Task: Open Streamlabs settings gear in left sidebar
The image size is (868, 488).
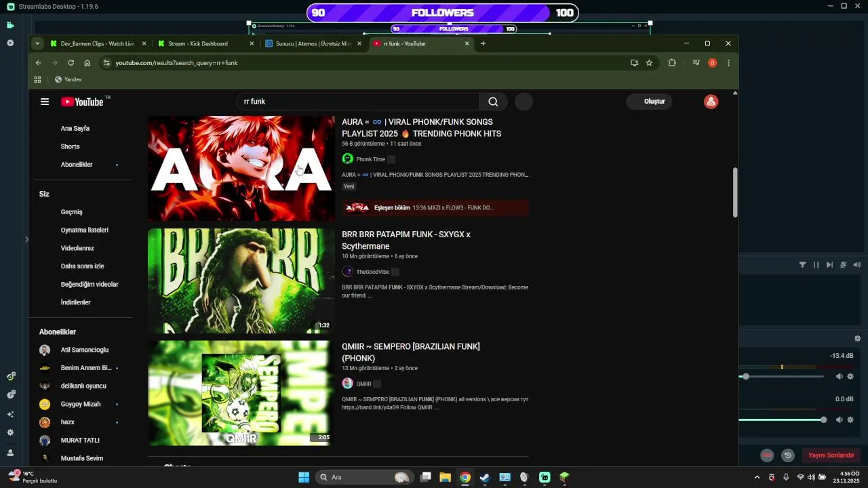Action: tap(10, 432)
